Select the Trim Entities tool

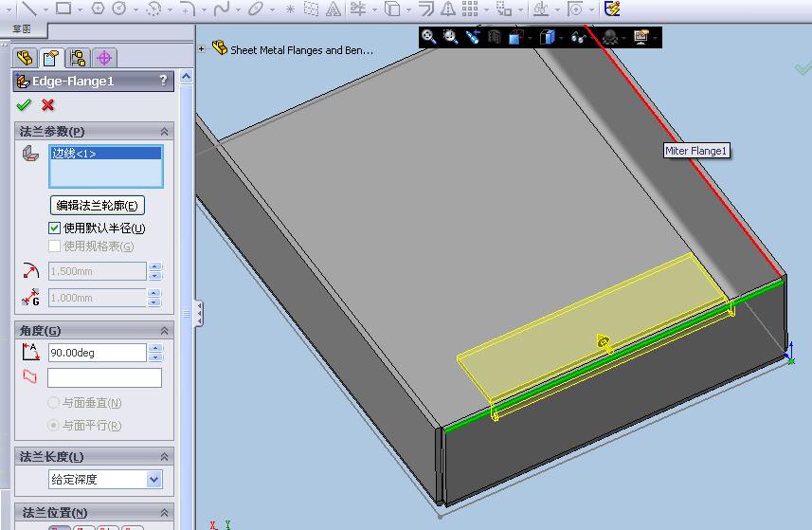coord(358,9)
